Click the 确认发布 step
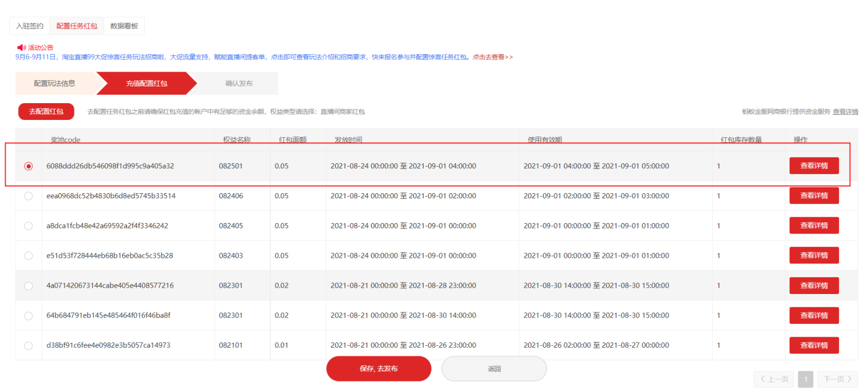Image resolution: width=868 pixels, height=392 pixels. 239,83
